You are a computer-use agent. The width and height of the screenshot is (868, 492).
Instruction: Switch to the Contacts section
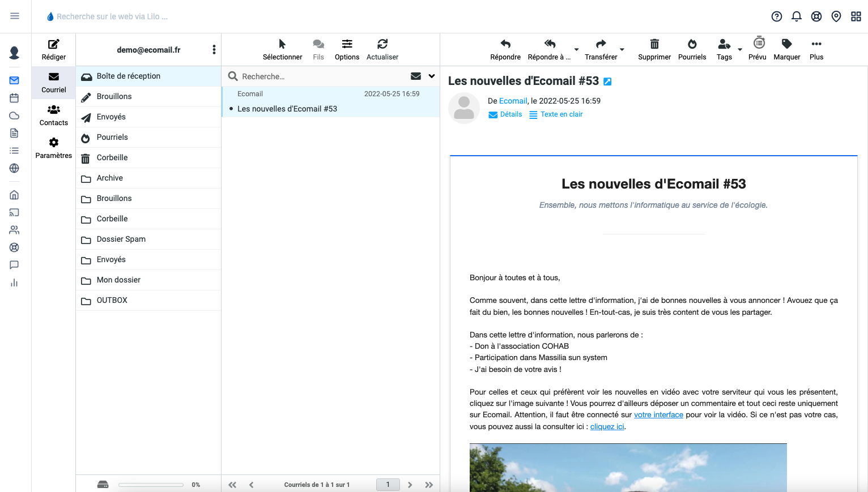click(54, 115)
